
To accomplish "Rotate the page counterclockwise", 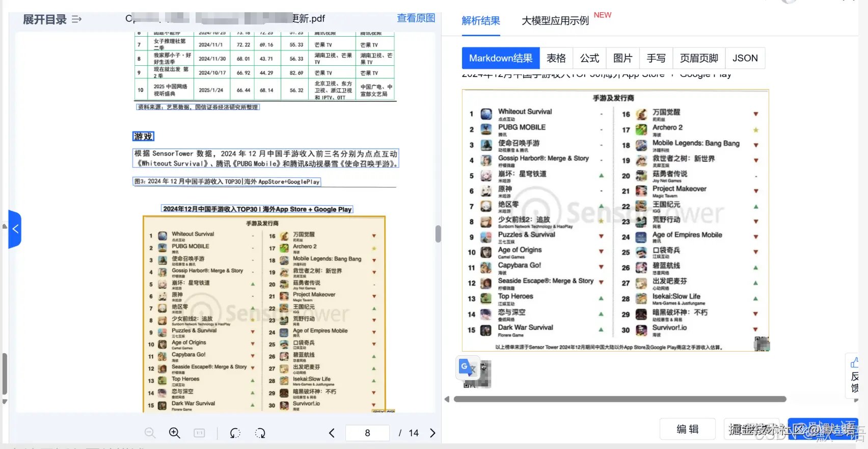I will click(x=235, y=433).
